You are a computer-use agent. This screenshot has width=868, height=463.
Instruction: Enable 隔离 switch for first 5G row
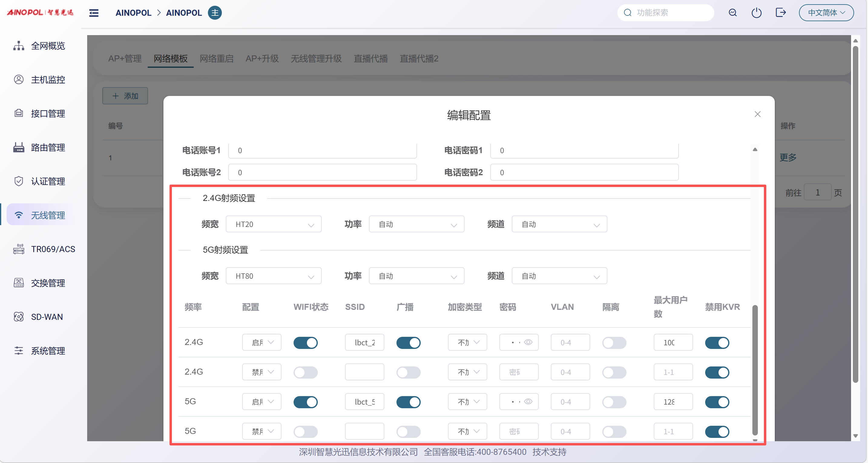tap(614, 402)
